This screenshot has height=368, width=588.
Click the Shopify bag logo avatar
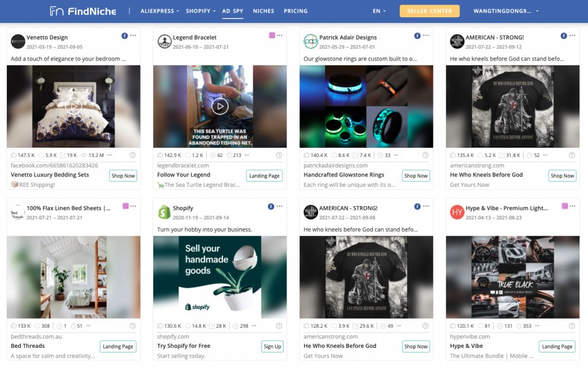pyautogui.click(x=164, y=212)
